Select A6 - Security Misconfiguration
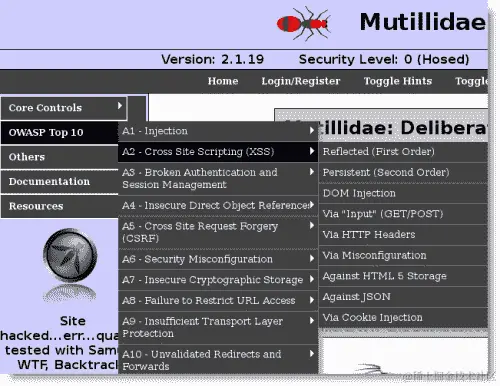The height and width of the screenshot is (386, 500). pyautogui.click(x=218, y=259)
